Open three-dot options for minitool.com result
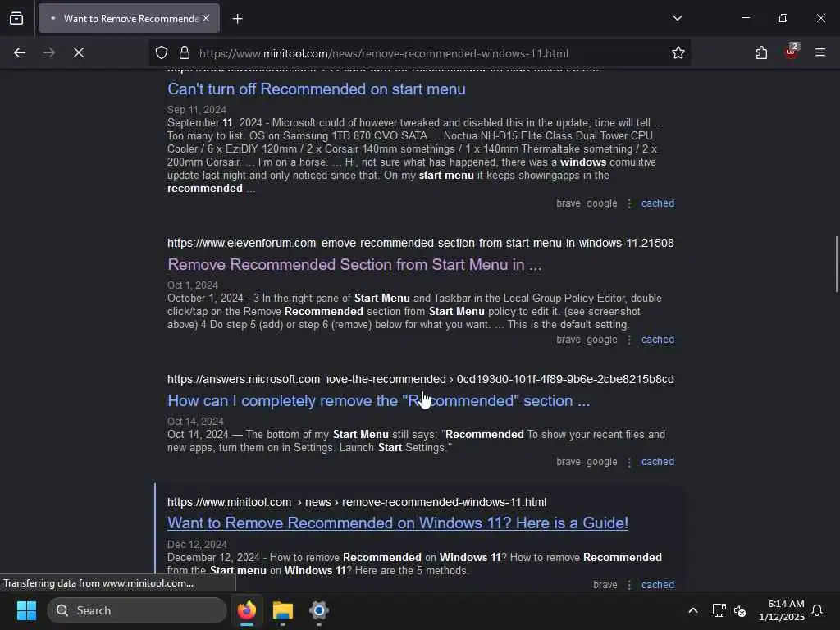 [629, 585]
